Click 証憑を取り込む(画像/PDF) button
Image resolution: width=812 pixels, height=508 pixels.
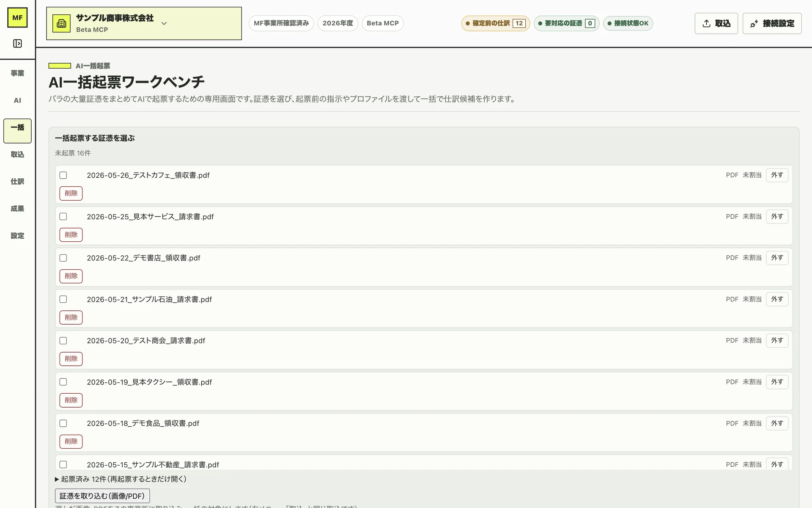pos(102,496)
